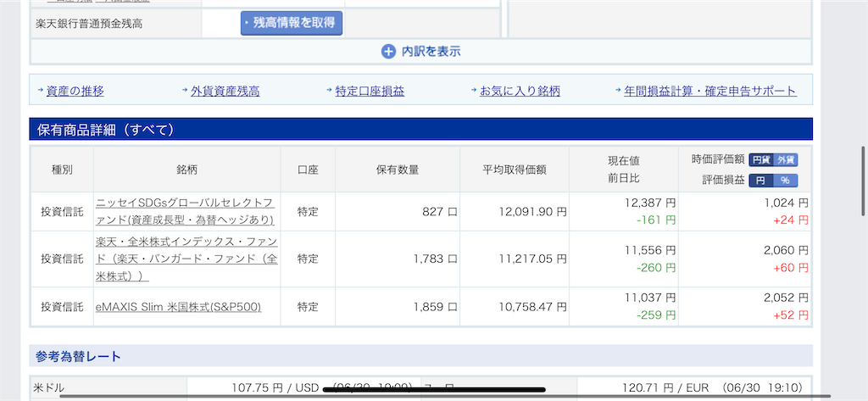Image resolution: width=868 pixels, height=401 pixels.
Task: Select +52 円 profit value
Action: pyautogui.click(x=791, y=315)
